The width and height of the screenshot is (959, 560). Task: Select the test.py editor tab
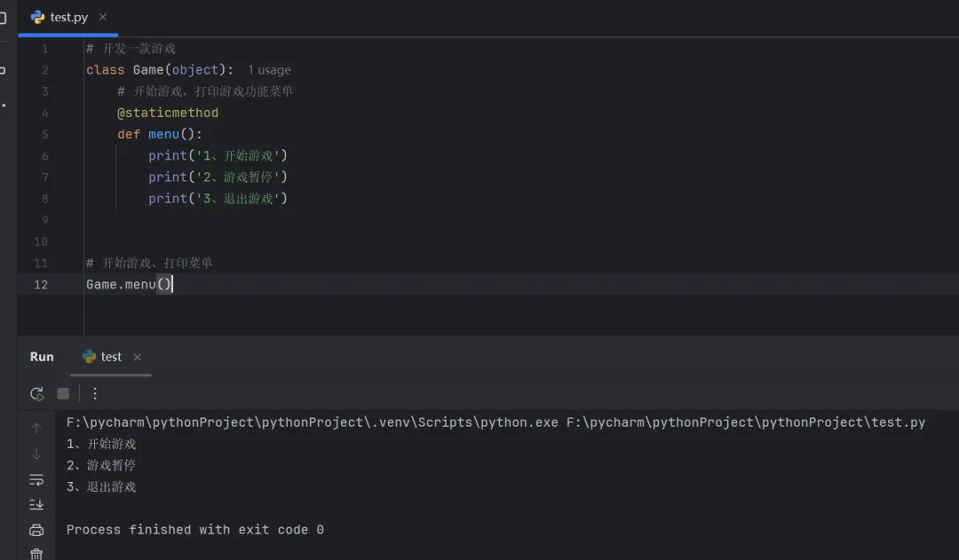tap(68, 18)
